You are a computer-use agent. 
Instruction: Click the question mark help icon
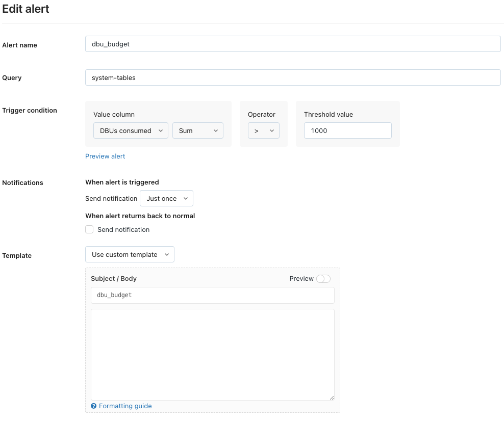tap(94, 406)
